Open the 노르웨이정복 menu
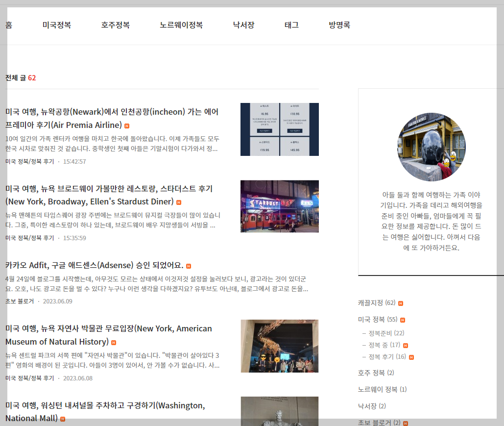This screenshot has width=504, height=426. pyautogui.click(x=181, y=25)
